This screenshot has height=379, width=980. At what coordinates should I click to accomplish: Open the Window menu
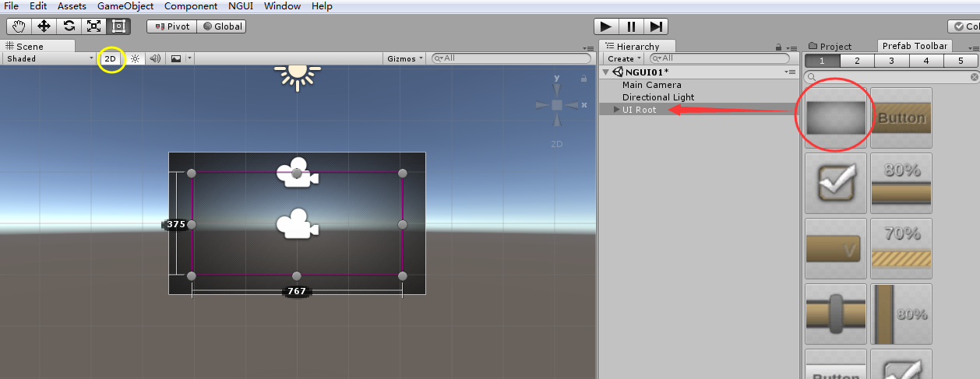[x=282, y=6]
